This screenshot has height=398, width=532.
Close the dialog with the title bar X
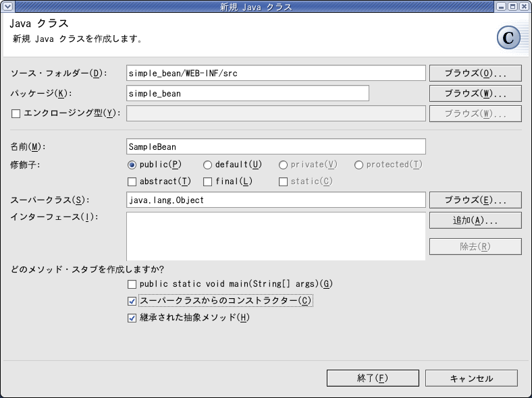click(x=524, y=6)
